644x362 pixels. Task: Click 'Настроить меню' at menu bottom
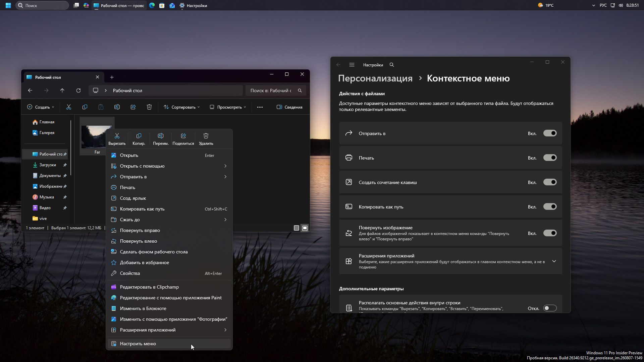[x=169, y=344]
